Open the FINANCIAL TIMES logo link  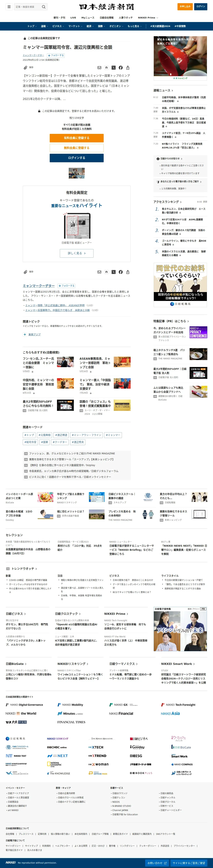(72, 722)
